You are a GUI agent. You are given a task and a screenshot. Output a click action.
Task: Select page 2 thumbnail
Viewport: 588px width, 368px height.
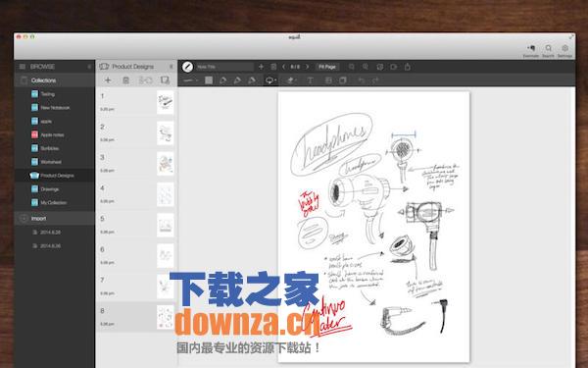point(166,132)
